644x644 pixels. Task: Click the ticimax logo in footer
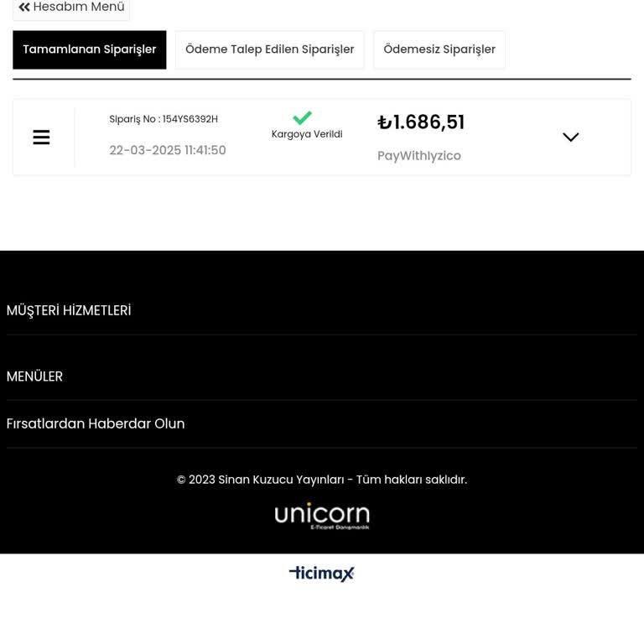click(x=322, y=573)
